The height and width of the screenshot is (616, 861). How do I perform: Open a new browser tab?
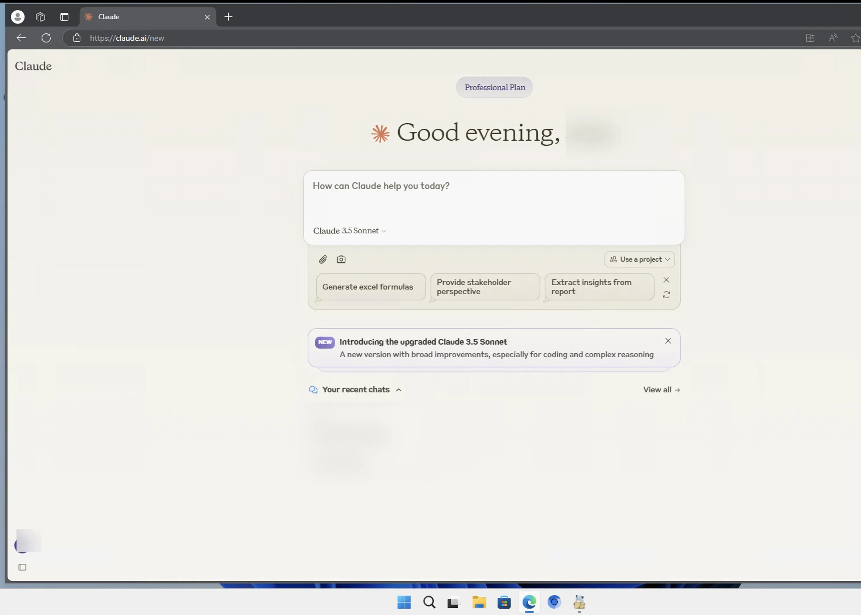point(228,17)
